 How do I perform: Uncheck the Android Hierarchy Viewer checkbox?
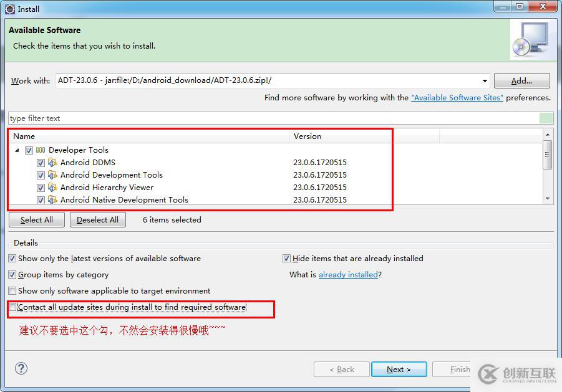41,188
